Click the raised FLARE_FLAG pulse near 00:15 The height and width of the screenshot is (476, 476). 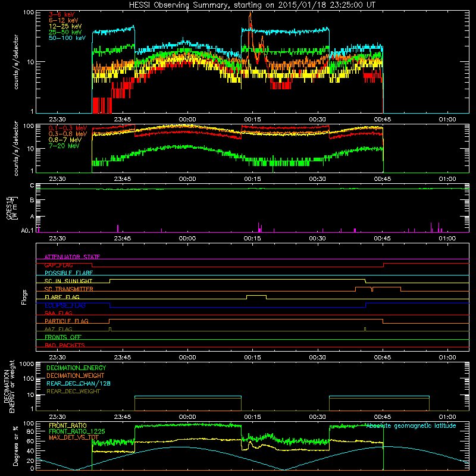(x=256, y=295)
